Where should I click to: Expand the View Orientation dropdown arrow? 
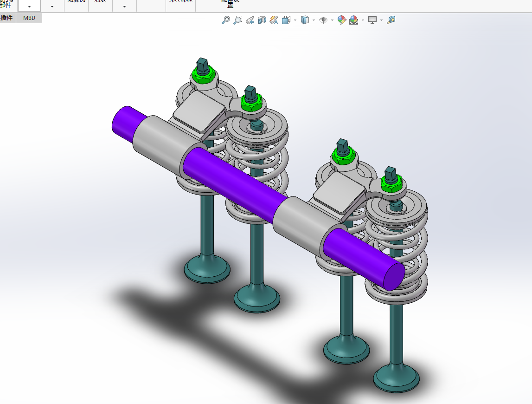click(x=295, y=20)
